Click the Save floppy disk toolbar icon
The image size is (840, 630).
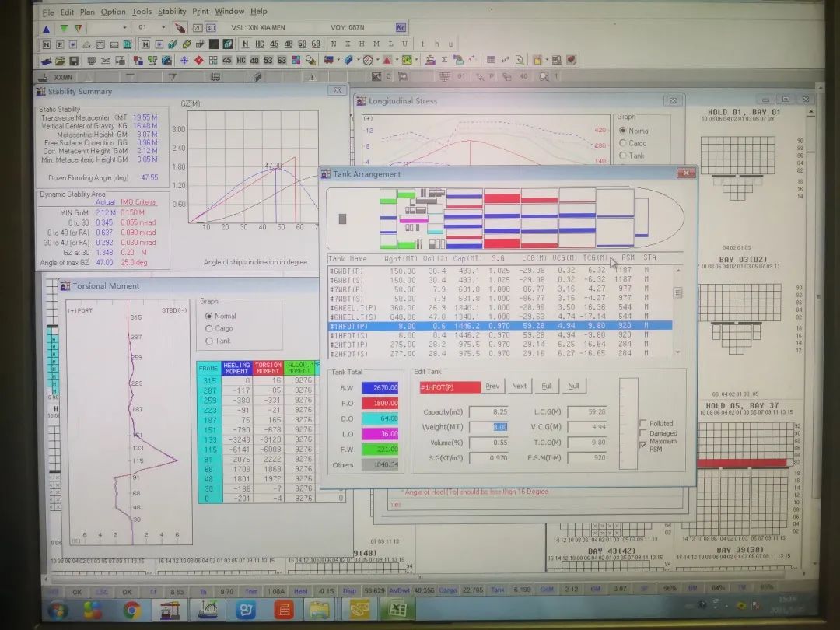click(74, 60)
